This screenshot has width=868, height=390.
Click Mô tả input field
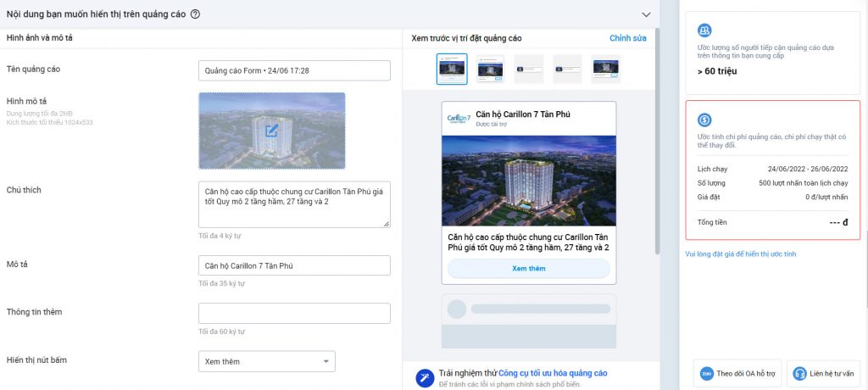(294, 265)
